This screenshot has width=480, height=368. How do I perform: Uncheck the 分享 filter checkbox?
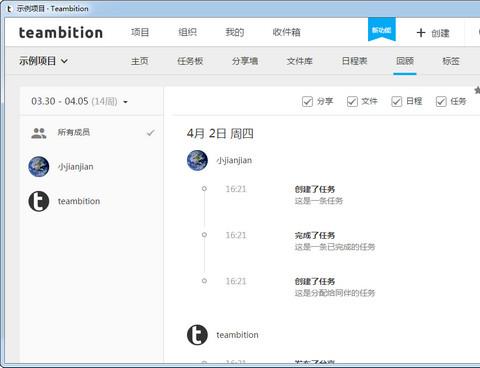point(307,101)
